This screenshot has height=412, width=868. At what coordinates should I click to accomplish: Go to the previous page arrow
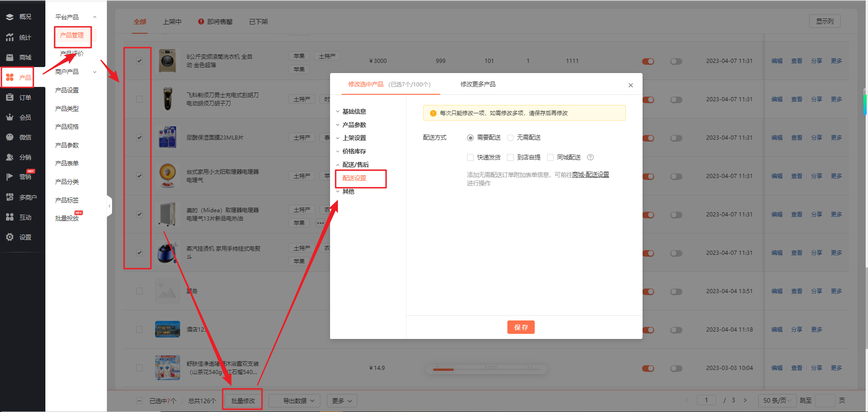[687, 400]
